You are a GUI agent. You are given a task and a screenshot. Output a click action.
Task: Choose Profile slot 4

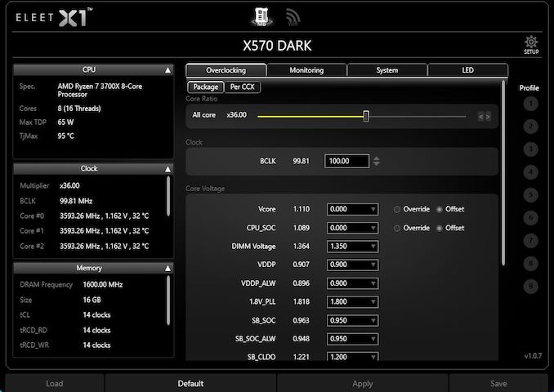click(x=530, y=172)
